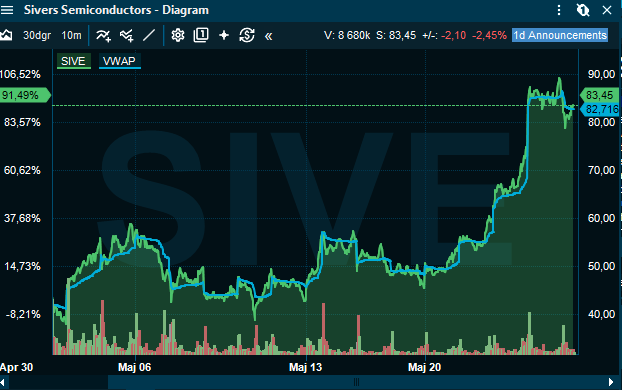Click the Maj 06 date label
The height and width of the screenshot is (390, 622).
coord(134,367)
